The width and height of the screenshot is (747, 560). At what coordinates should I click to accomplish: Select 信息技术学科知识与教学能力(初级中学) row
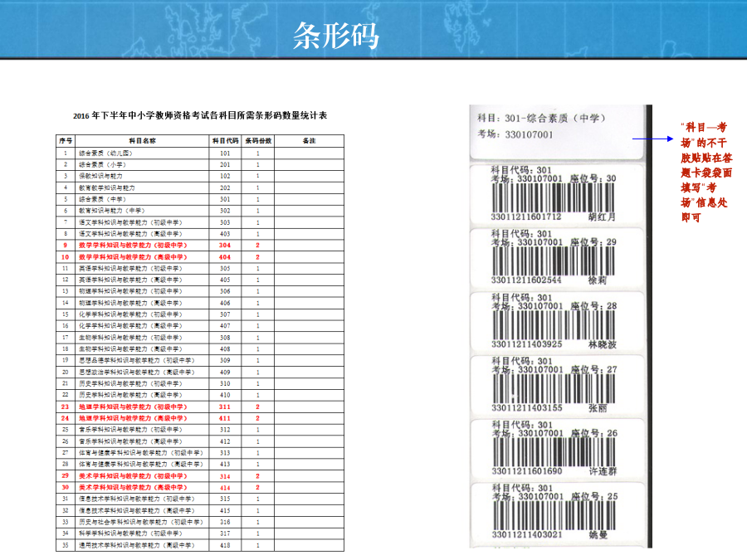(200, 499)
